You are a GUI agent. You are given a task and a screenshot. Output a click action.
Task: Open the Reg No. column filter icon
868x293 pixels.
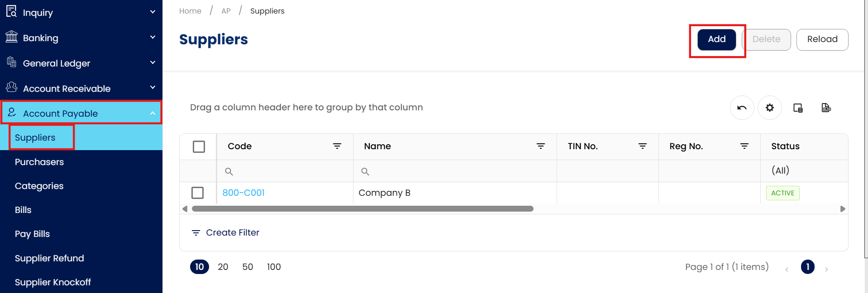[x=744, y=146]
